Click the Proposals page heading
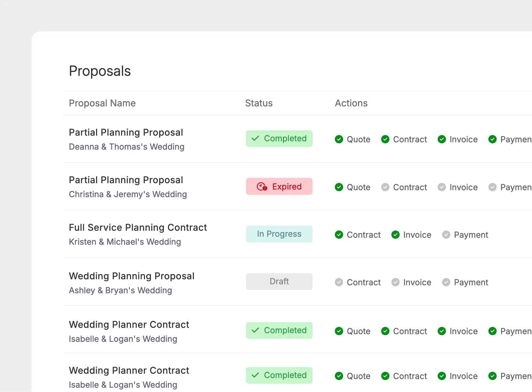The height and width of the screenshot is (392, 532). (100, 71)
